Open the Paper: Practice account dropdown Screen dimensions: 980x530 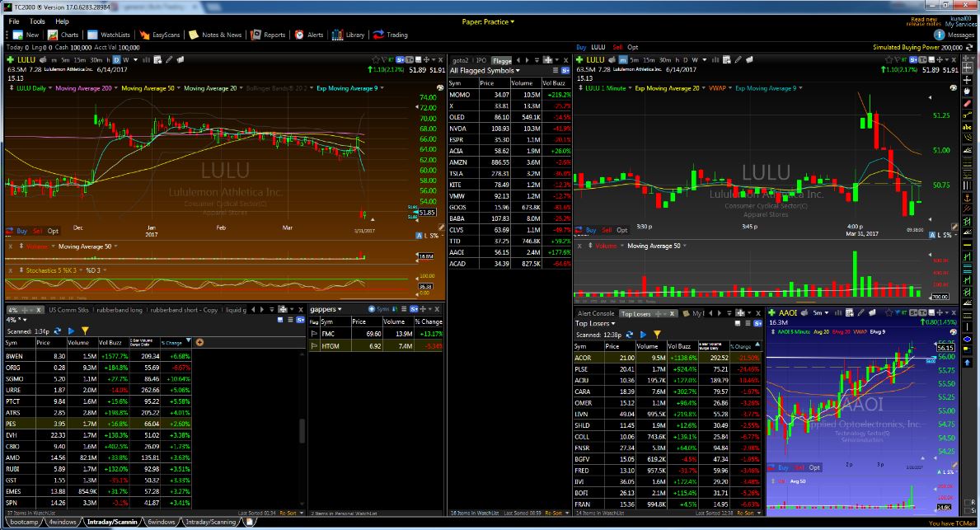[x=488, y=22]
